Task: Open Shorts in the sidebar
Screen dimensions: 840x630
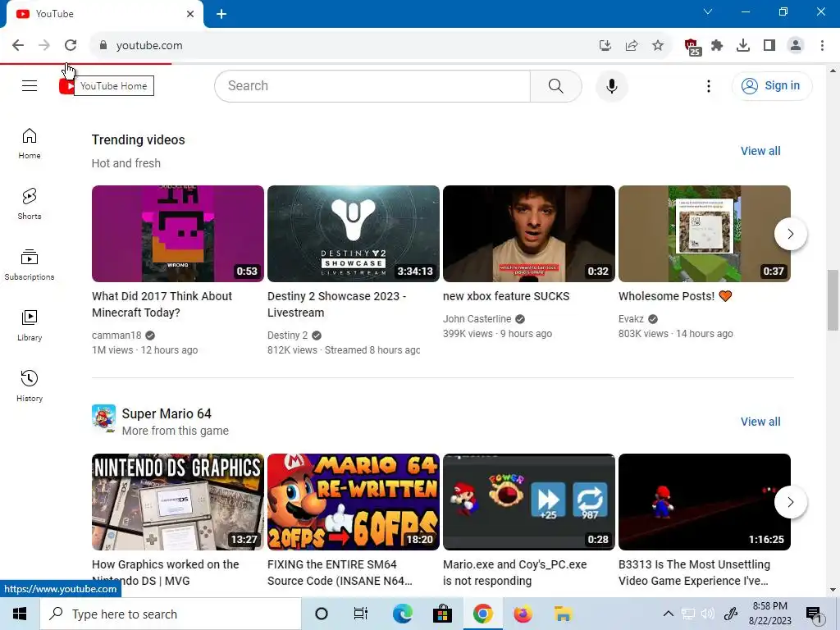Action: pos(30,204)
